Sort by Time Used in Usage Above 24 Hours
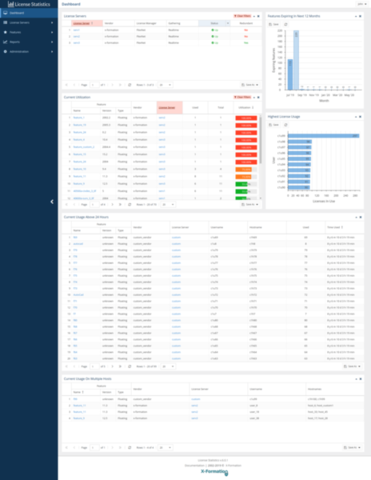This screenshot has height=480, width=371. [344, 227]
